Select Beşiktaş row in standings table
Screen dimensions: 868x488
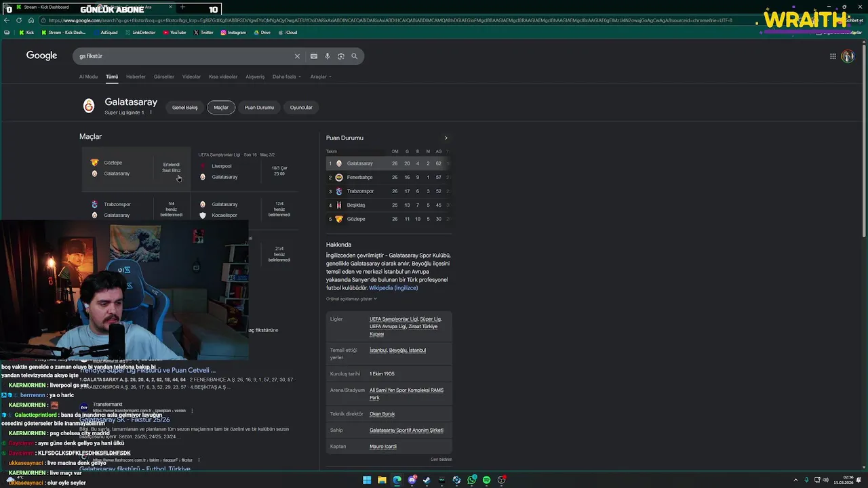[389, 205]
